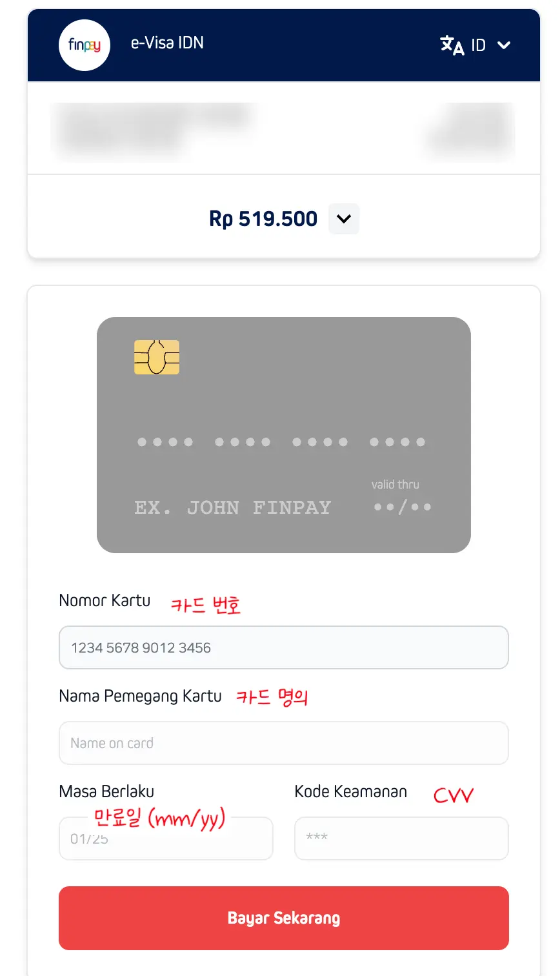560x976 pixels.
Task: Click the Nomor Kartu label
Action: pos(105,600)
